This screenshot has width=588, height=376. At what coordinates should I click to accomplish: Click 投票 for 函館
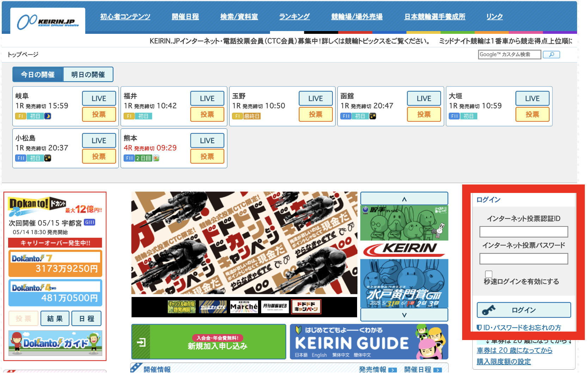tap(424, 114)
